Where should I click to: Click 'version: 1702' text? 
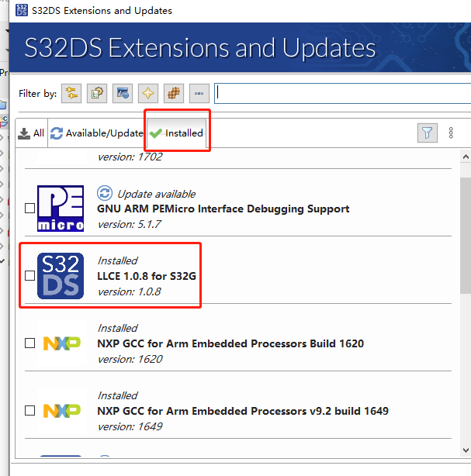130,157
